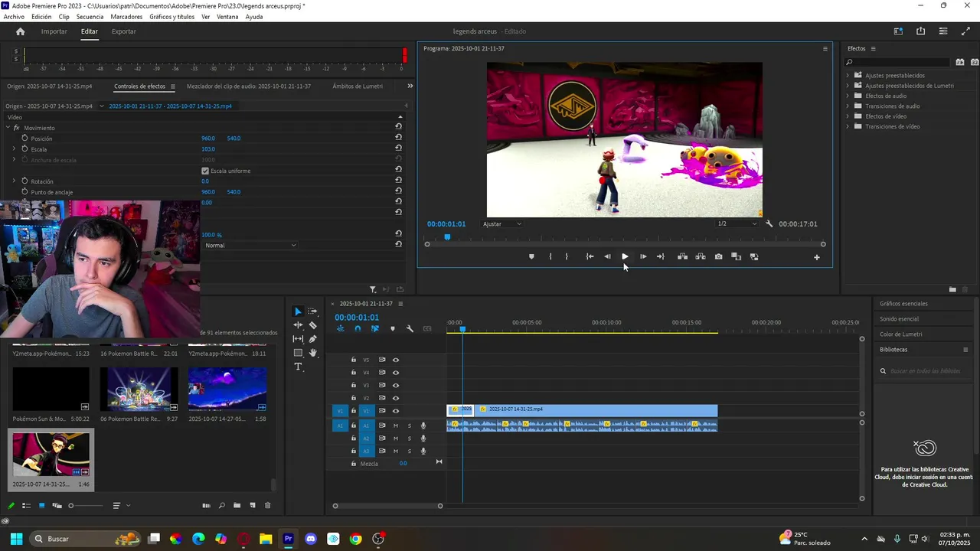This screenshot has height=551, width=980.
Task: Open the button editor plus icon
Action: tap(816, 257)
